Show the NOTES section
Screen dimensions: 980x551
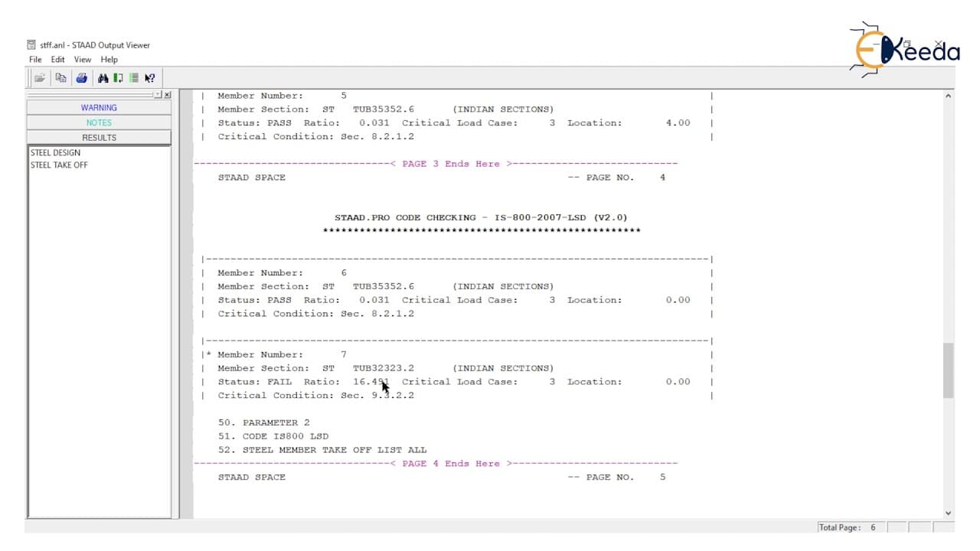coord(99,122)
